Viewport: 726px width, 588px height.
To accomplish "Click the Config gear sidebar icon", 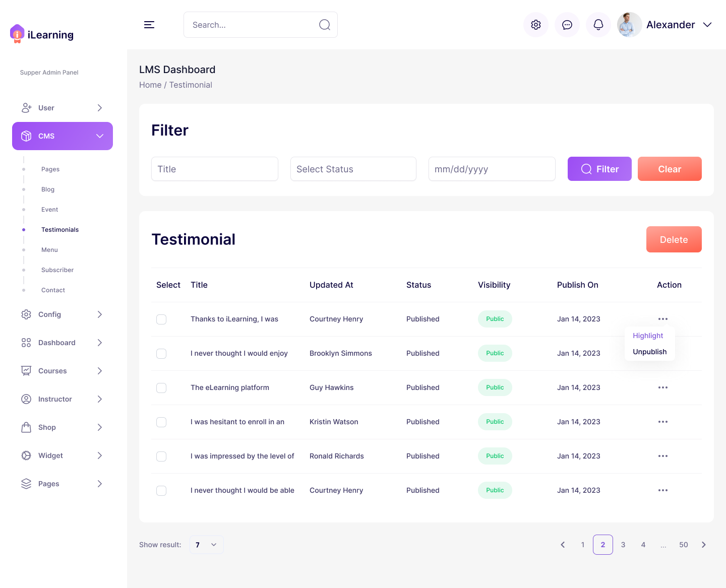I will pos(26,314).
